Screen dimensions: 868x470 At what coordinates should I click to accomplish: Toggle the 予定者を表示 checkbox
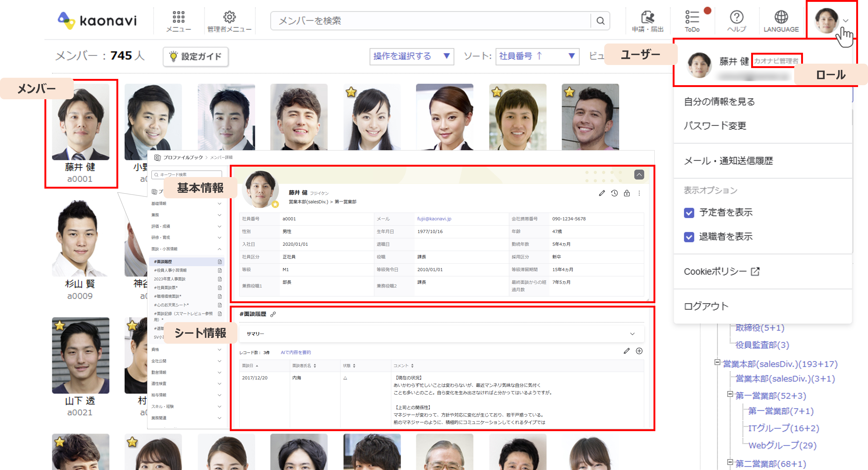point(689,213)
